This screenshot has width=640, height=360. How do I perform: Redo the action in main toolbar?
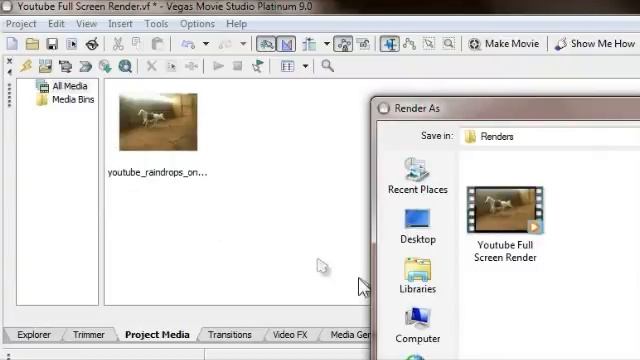click(x=225, y=44)
